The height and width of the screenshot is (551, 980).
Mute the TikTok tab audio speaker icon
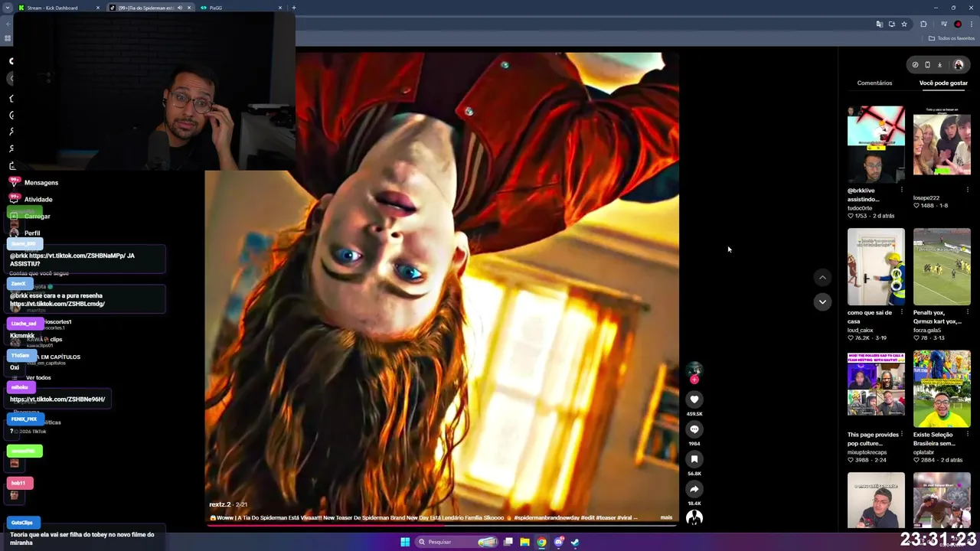click(x=180, y=8)
